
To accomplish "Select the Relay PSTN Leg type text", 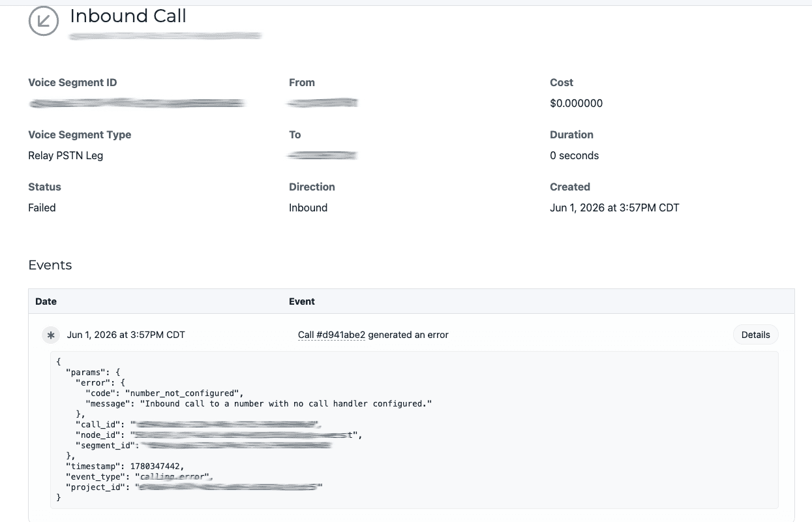I will coord(65,155).
